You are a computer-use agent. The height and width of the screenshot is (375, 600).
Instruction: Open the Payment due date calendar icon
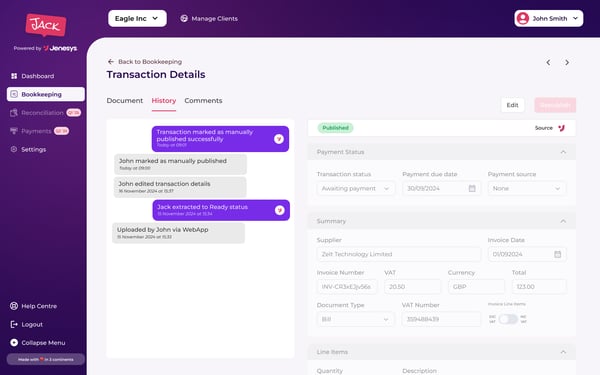click(x=472, y=188)
